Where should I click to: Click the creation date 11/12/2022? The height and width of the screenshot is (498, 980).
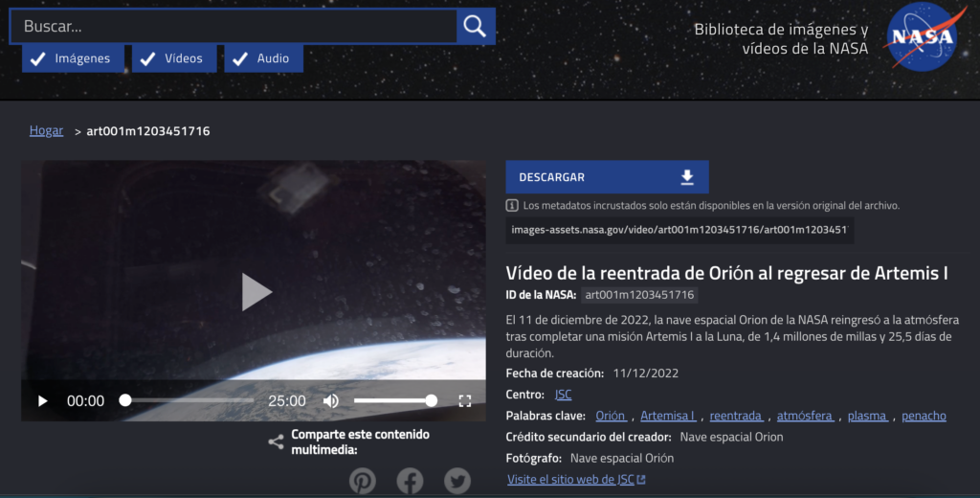pyautogui.click(x=646, y=373)
